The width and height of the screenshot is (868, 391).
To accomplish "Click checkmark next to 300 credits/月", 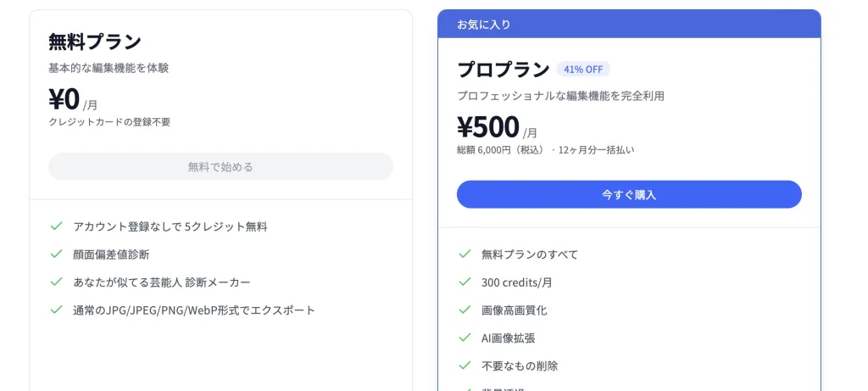I will [465, 282].
